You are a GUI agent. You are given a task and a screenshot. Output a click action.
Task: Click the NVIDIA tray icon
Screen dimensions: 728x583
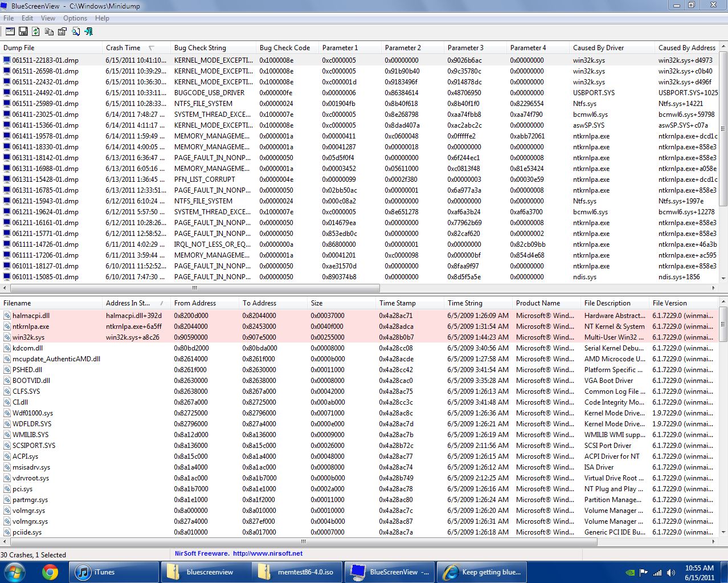631,573
